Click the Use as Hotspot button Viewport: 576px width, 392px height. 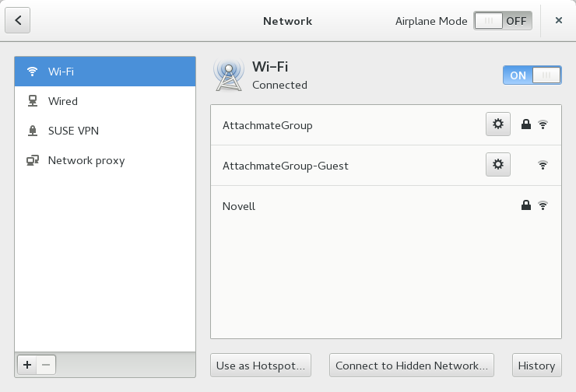[x=262, y=366]
